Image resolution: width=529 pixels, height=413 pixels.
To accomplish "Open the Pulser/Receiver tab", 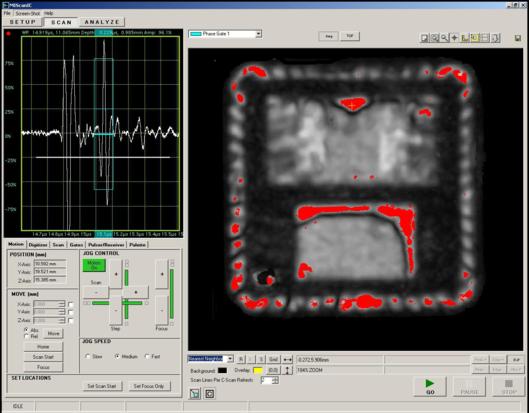I will pyautogui.click(x=106, y=245).
